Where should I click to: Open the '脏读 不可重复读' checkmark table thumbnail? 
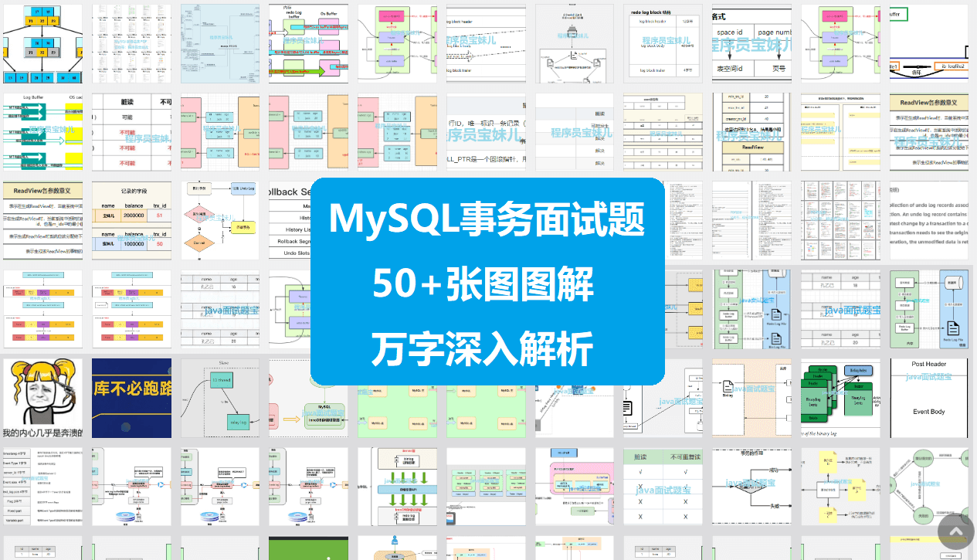tap(663, 487)
